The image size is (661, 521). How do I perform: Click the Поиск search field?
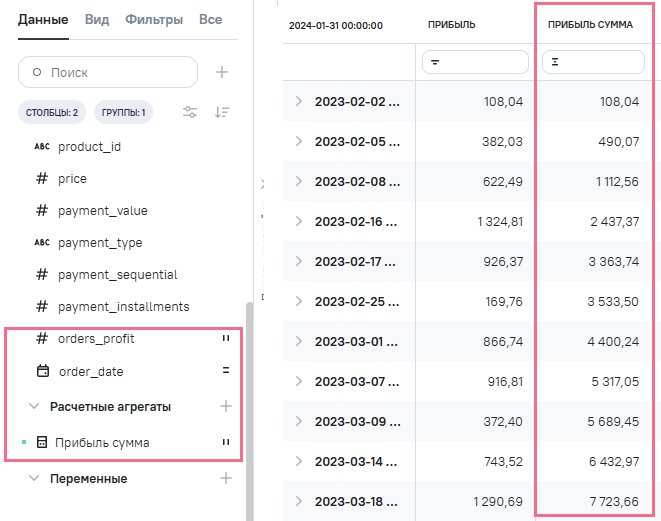pyautogui.click(x=108, y=72)
